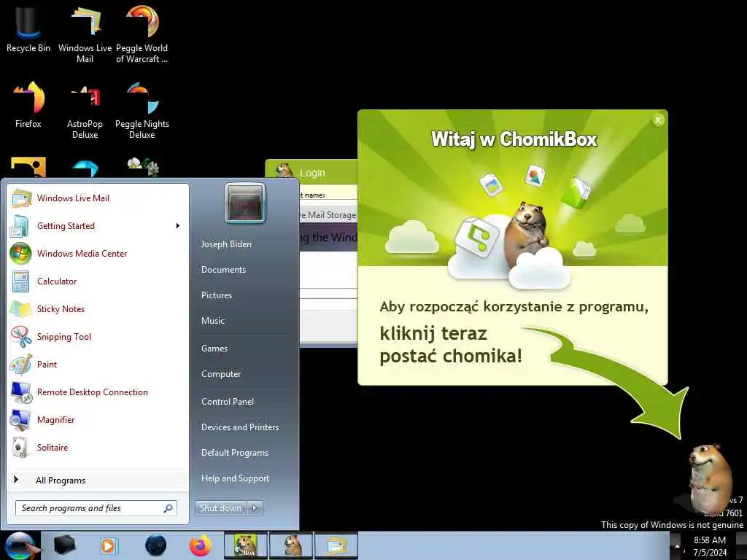Open Peggle Nights Deluxe desktop icon
The width and height of the screenshot is (747, 560).
[x=142, y=109]
